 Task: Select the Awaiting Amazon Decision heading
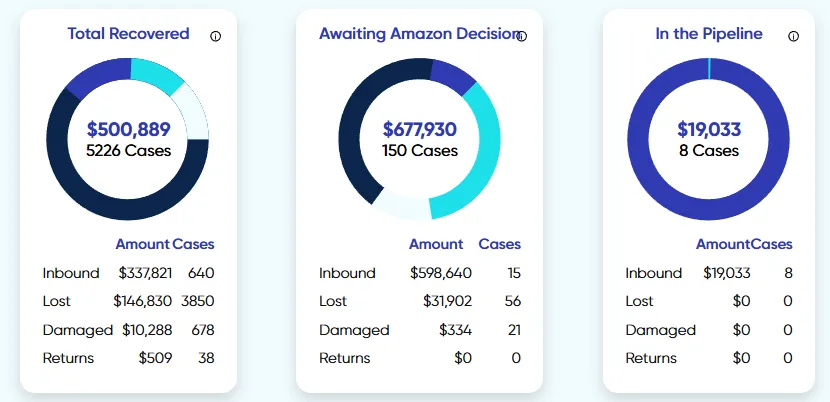point(416,34)
